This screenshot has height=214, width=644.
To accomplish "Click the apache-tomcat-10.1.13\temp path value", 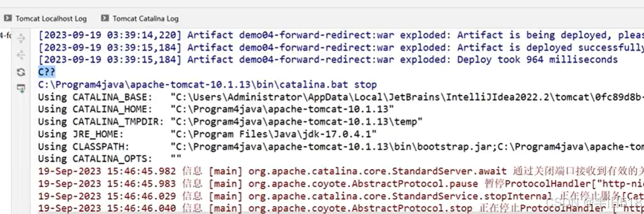I will pos(297,122).
